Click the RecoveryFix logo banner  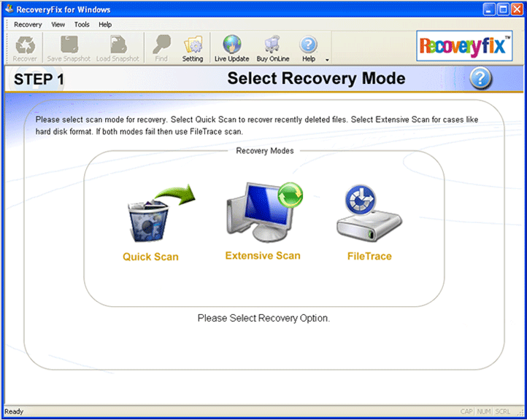click(464, 46)
